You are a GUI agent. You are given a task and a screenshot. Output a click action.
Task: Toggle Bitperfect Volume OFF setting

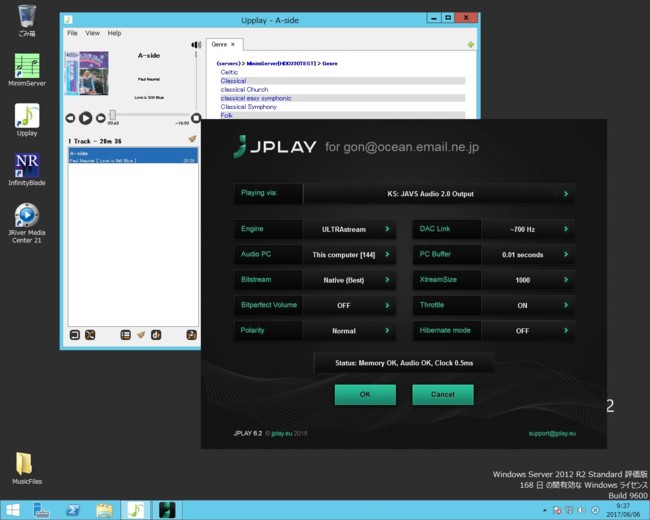click(x=349, y=305)
